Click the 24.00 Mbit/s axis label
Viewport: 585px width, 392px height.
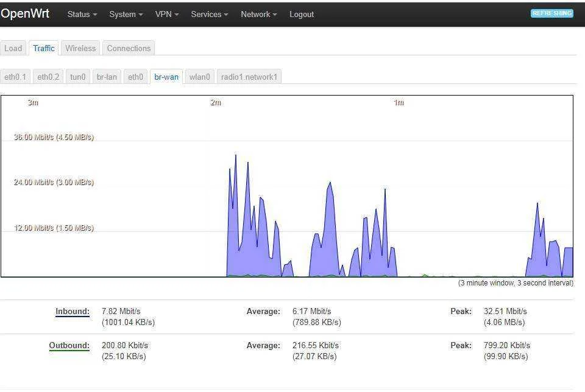tap(54, 182)
